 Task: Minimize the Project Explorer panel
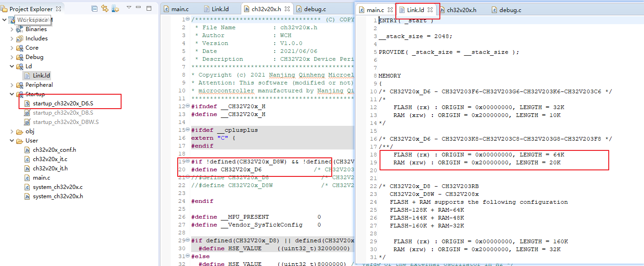pos(139,8)
